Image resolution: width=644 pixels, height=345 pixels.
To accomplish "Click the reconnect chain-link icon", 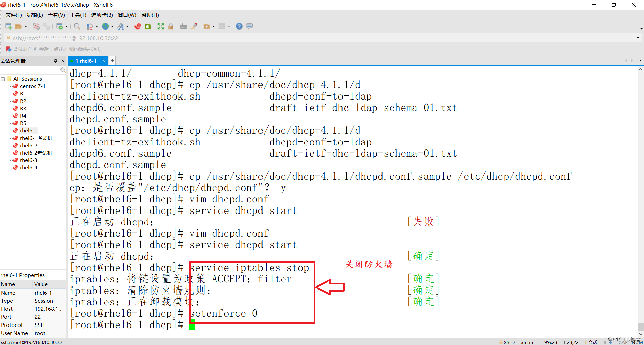I will coord(46,26).
